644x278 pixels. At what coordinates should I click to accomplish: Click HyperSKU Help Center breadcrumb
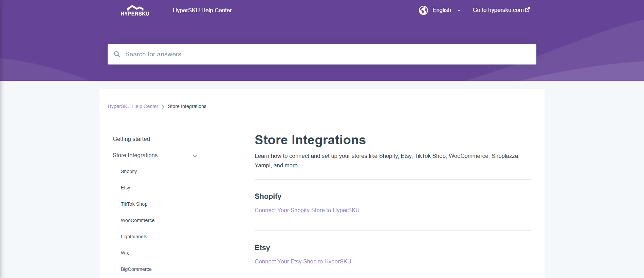[133, 106]
